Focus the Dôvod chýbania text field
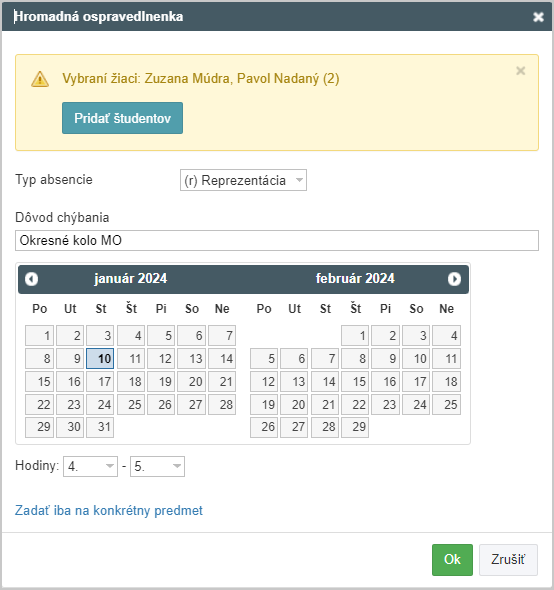The image size is (554, 590). point(277,240)
